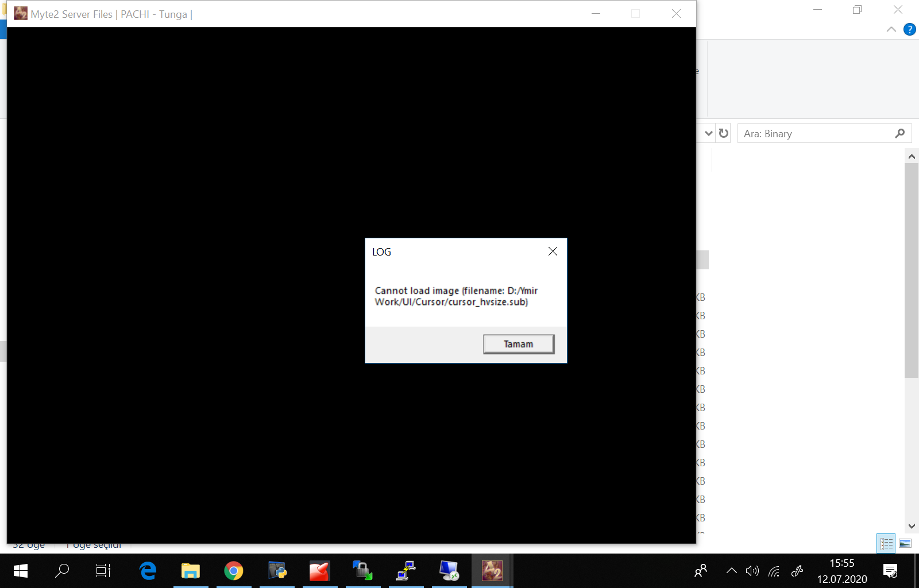Screen dimensions: 919x588
Task: Close the File Explorer window
Action: 898,10
